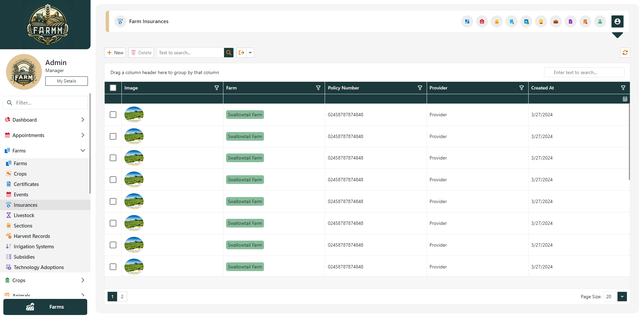The image size is (644, 318).
Task: Select the red barn Farms icon
Action: click(x=482, y=21)
